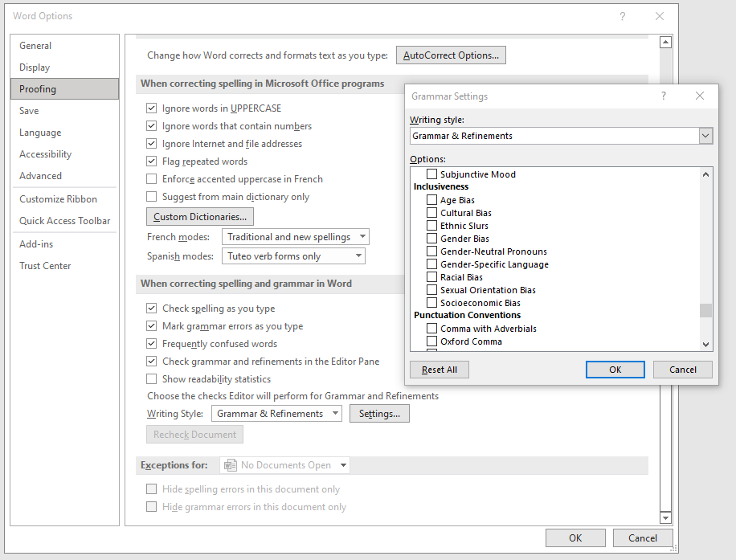736x560 pixels.
Task: Select Advanced category in sidebar
Action: pos(65,176)
